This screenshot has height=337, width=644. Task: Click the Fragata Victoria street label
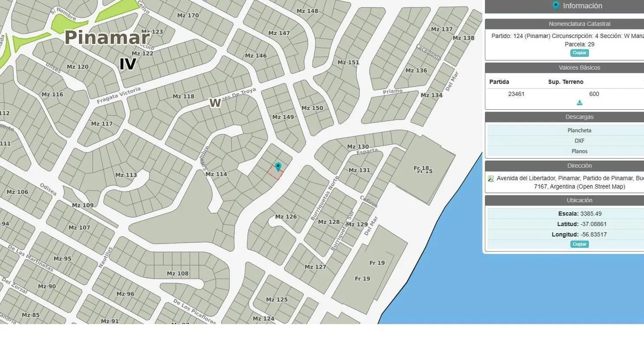(119, 96)
